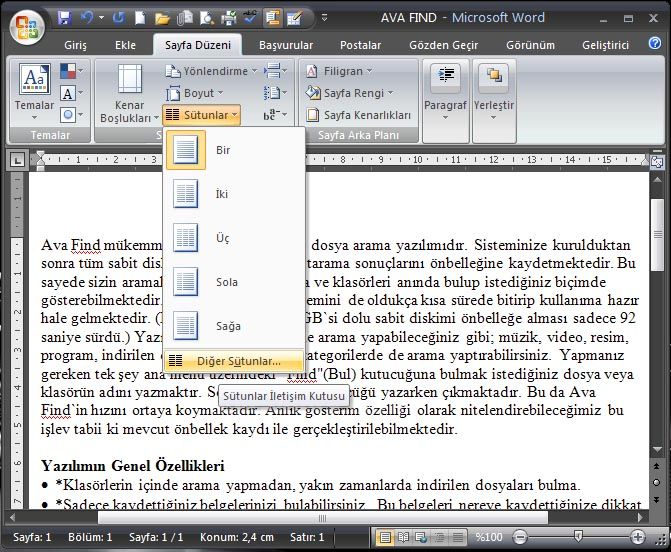
Task: Switch to the Giriş tab
Action: (75, 45)
